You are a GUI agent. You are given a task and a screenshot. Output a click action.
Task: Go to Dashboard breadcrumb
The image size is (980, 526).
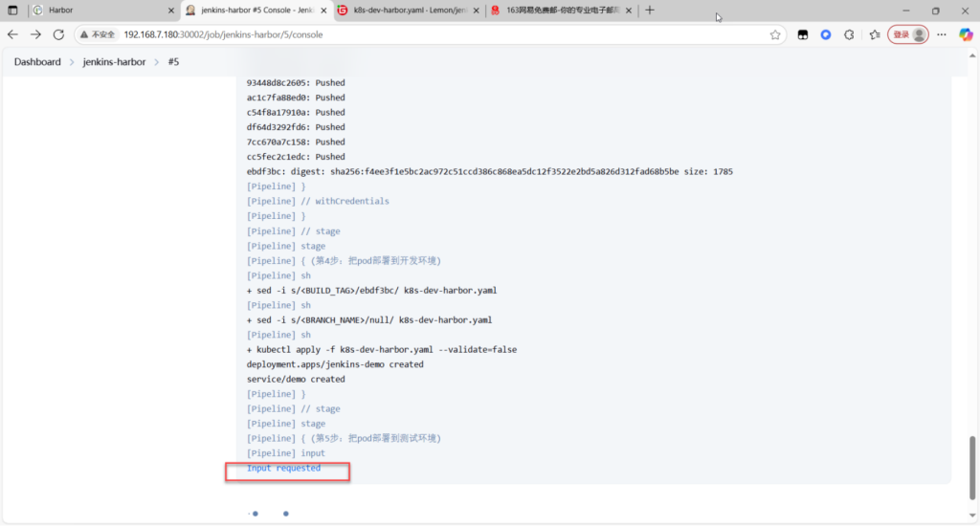coord(37,62)
